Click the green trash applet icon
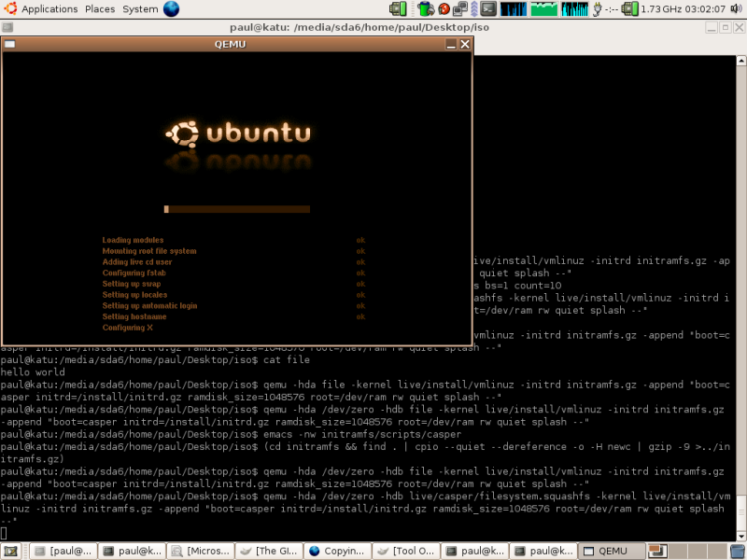The image size is (747, 560). coord(426,8)
